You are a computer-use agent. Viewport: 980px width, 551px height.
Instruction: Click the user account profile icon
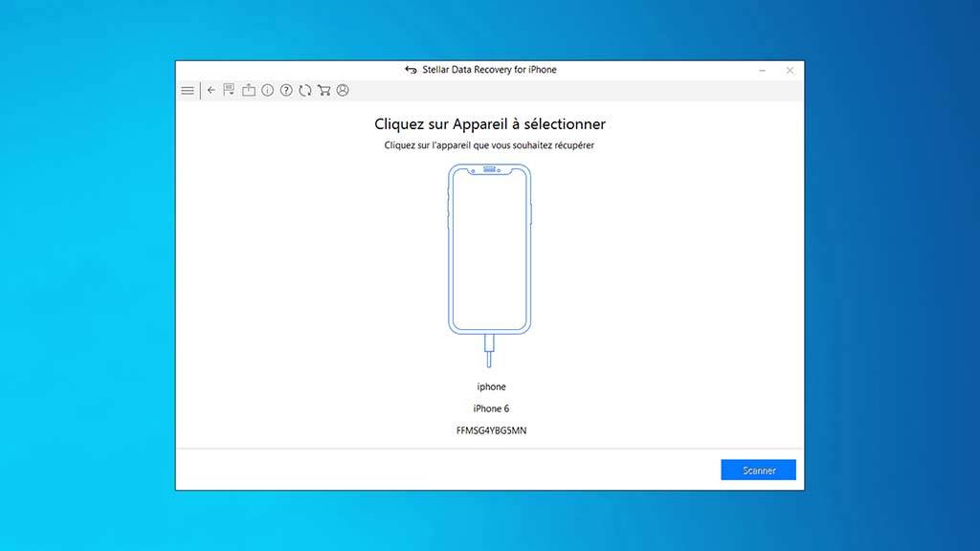[x=343, y=91]
